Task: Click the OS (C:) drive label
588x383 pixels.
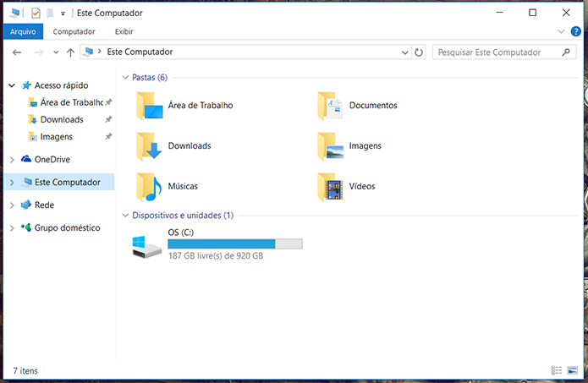Action: pyautogui.click(x=181, y=233)
